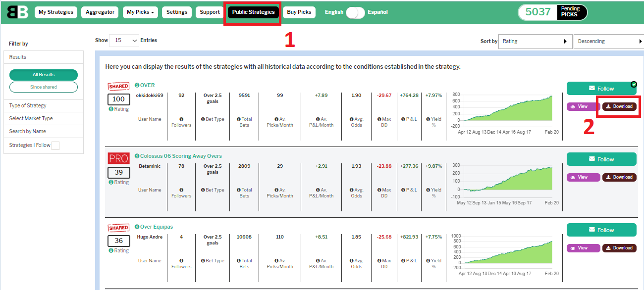Open the Show entries count dropdown
The image size is (644, 290).
point(124,41)
